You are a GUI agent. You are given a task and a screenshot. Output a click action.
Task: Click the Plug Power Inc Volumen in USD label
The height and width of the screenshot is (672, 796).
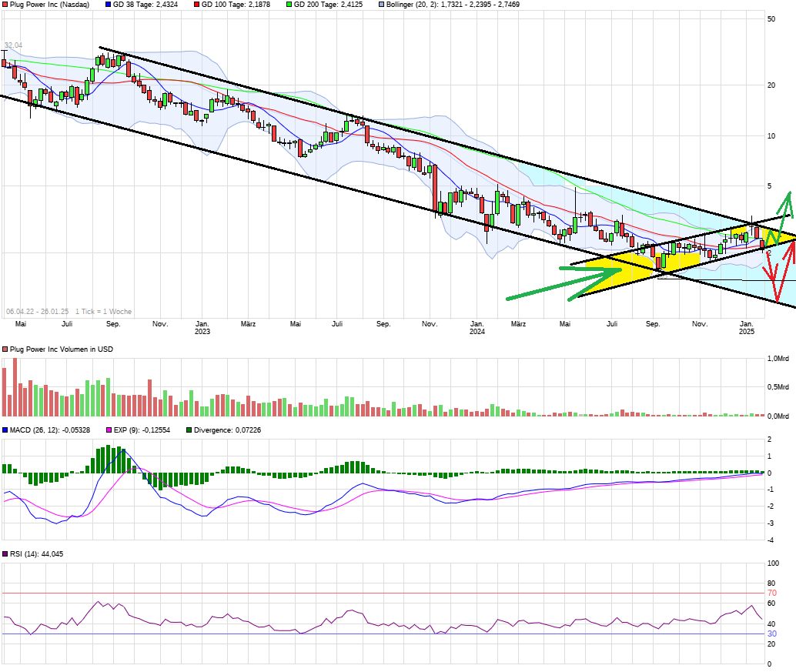pos(62,349)
